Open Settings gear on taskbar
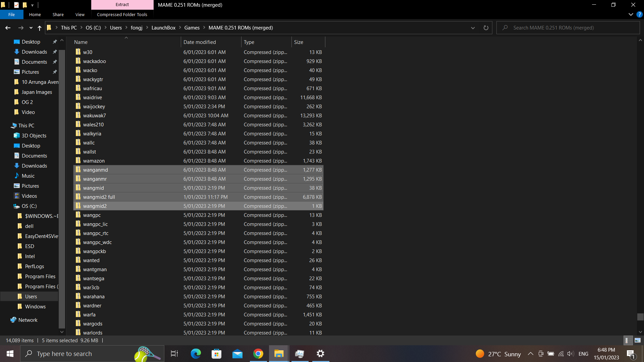This screenshot has height=362, width=644. pos(321,354)
